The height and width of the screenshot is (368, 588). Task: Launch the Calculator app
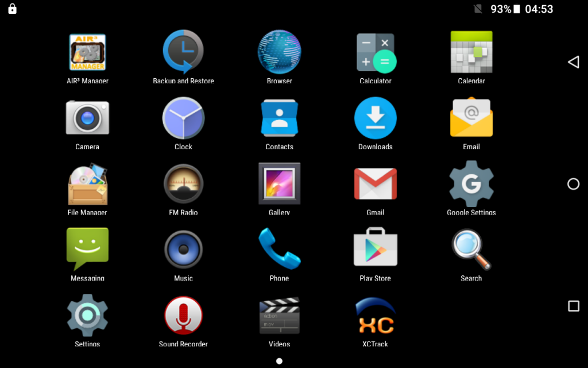(x=376, y=52)
